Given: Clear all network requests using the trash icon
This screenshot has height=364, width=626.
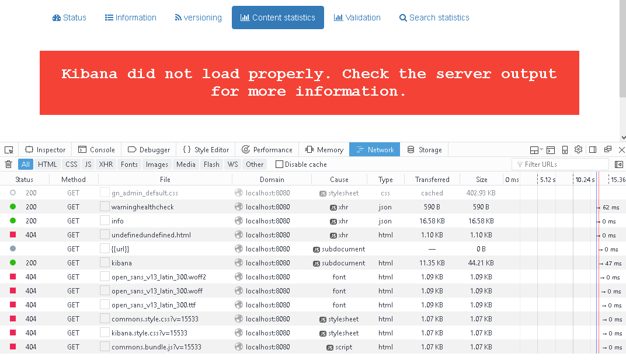Looking at the screenshot, I should click(8, 164).
